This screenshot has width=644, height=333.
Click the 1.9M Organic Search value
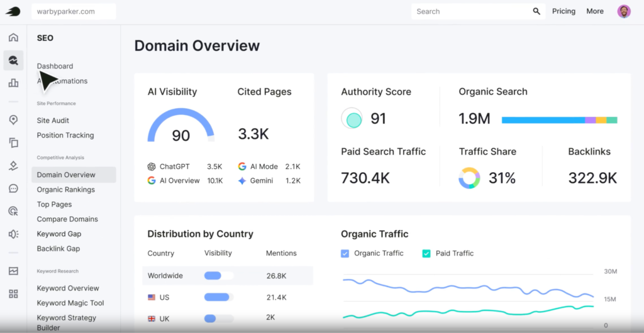point(474,119)
